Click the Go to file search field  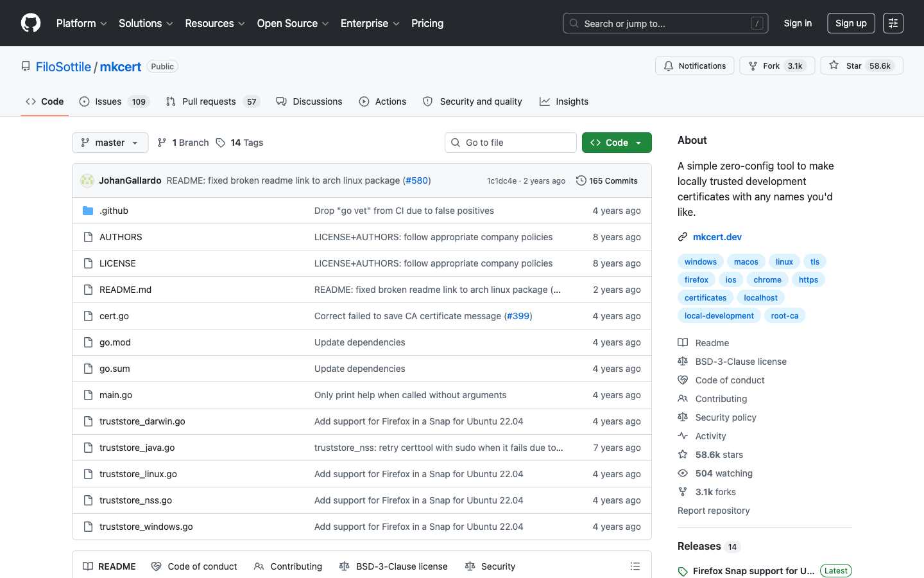510,143
